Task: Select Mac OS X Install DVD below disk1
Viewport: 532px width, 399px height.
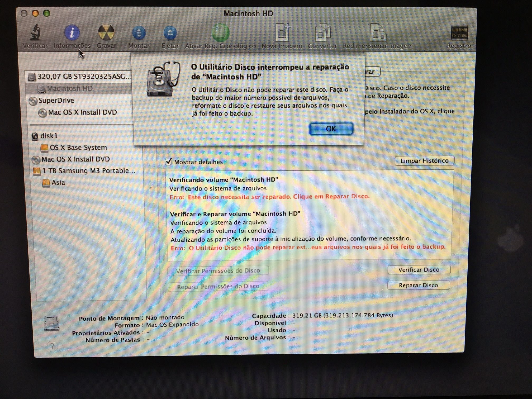Action: click(x=70, y=159)
